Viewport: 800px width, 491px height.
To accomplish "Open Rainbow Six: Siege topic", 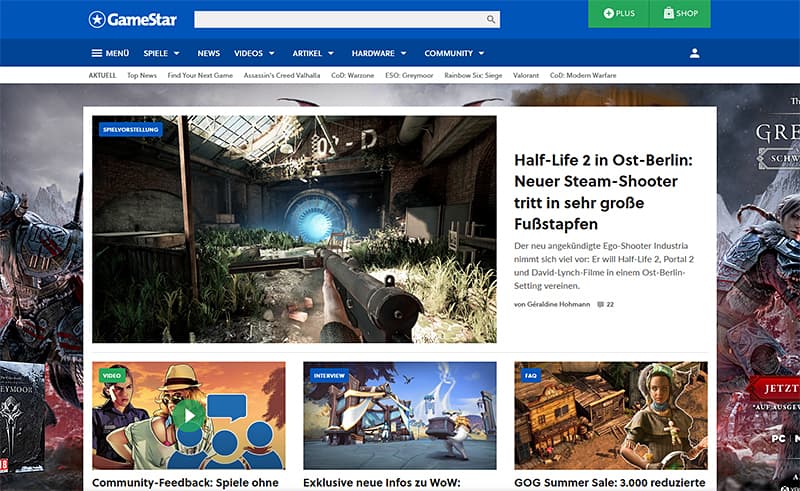I will point(473,75).
